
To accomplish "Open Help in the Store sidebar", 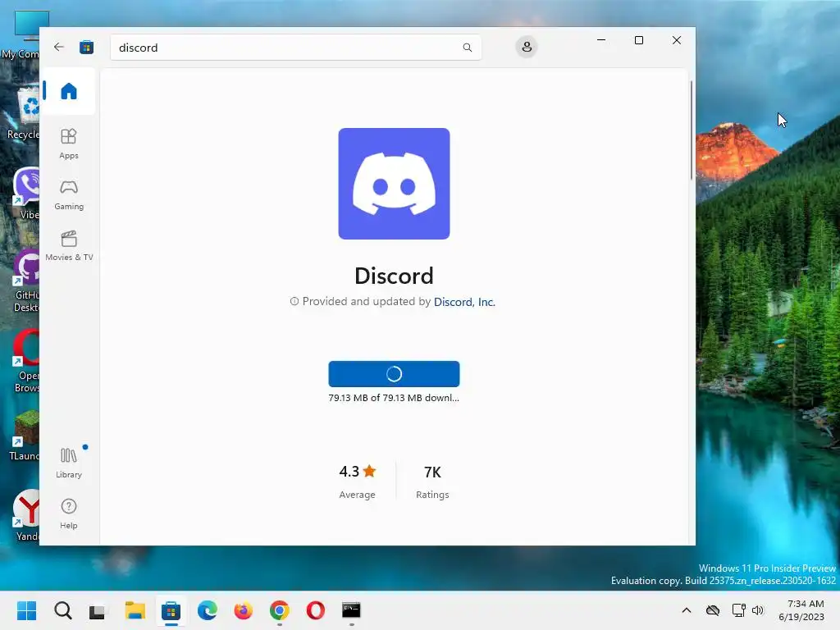I will click(x=69, y=514).
